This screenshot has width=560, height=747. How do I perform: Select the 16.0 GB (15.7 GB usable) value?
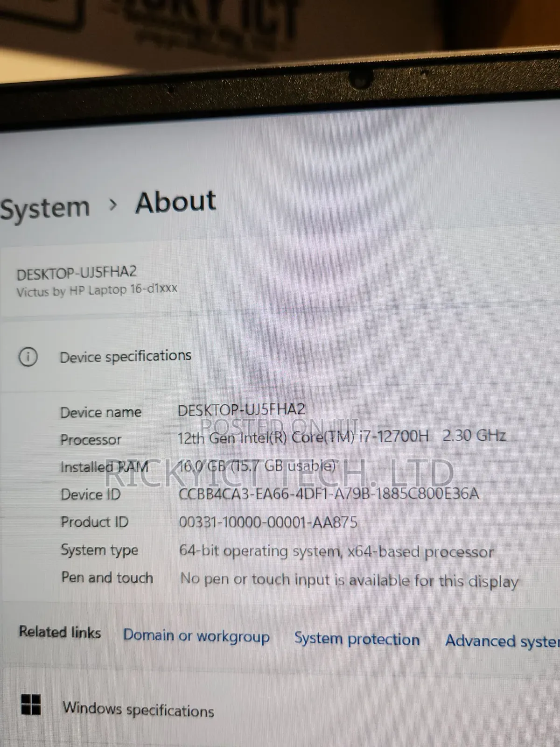point(257,465)
